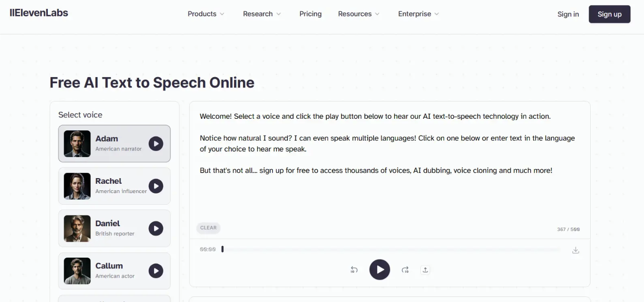This screenshot has width=644, height=302.
Task: Select Daniel's avatar thumbnail
Action: 77,228
